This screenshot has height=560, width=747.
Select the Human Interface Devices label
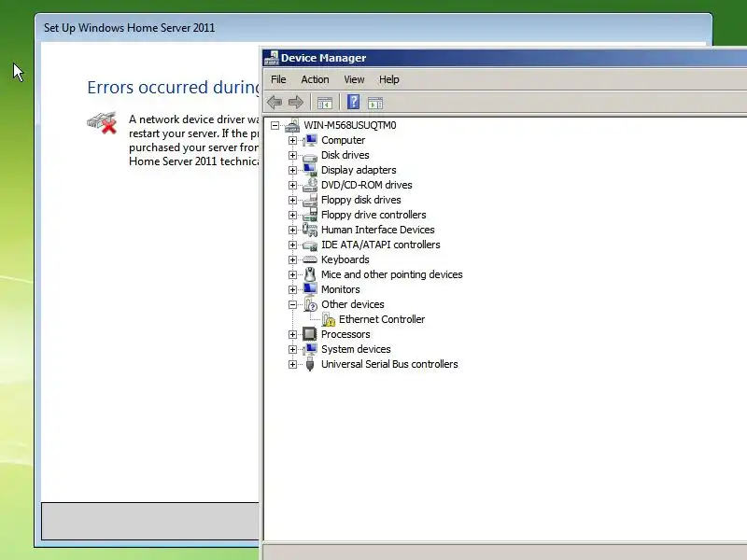pos(378,230)
